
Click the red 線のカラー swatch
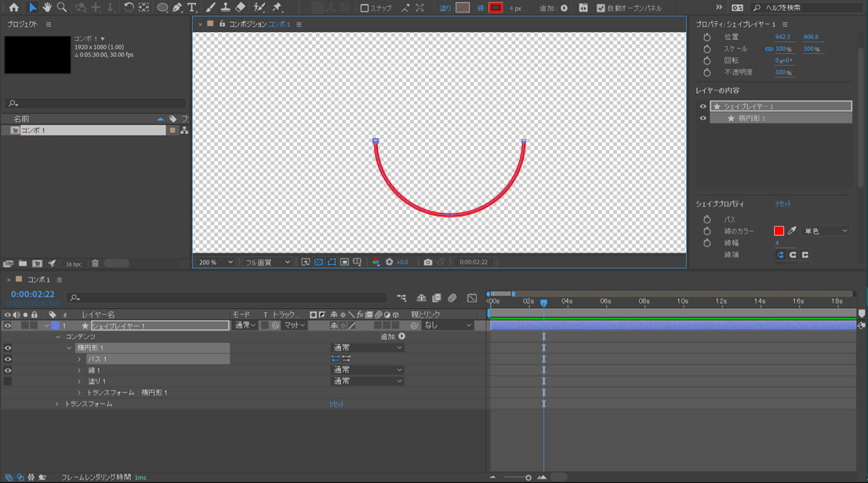779,231
